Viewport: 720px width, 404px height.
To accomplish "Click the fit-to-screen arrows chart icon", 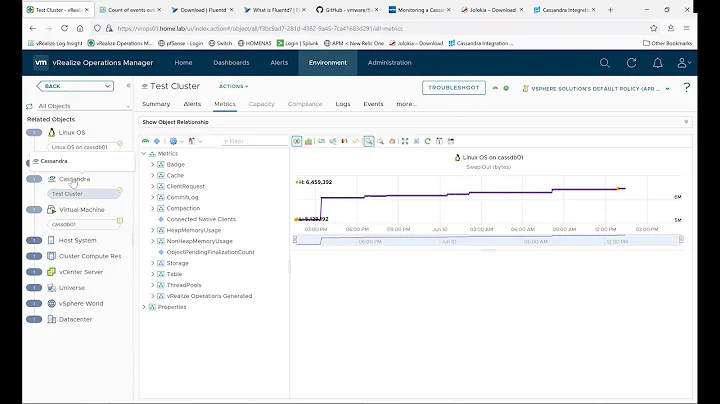I will pyautogui.click(x=405, y=141).
